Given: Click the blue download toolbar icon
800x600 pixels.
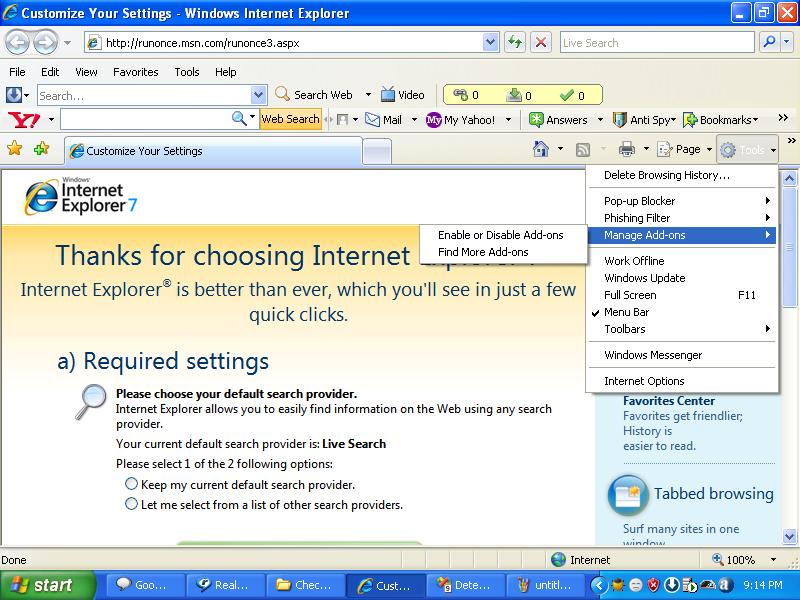Looking at the screenshot, I should pos(14,95).
